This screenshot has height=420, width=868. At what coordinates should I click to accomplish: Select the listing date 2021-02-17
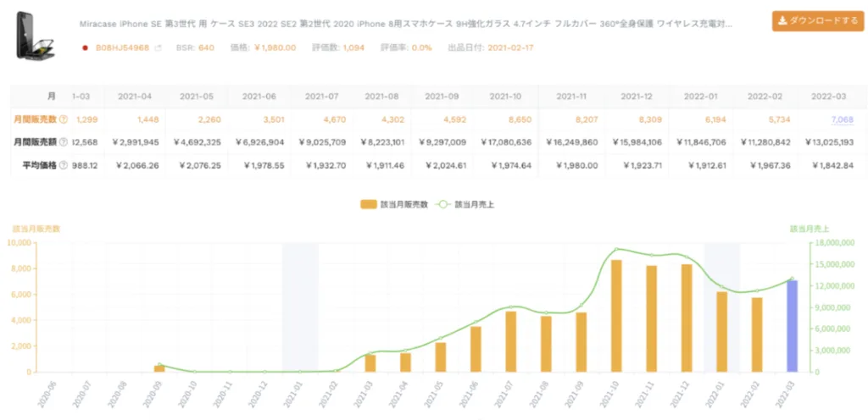510,48
